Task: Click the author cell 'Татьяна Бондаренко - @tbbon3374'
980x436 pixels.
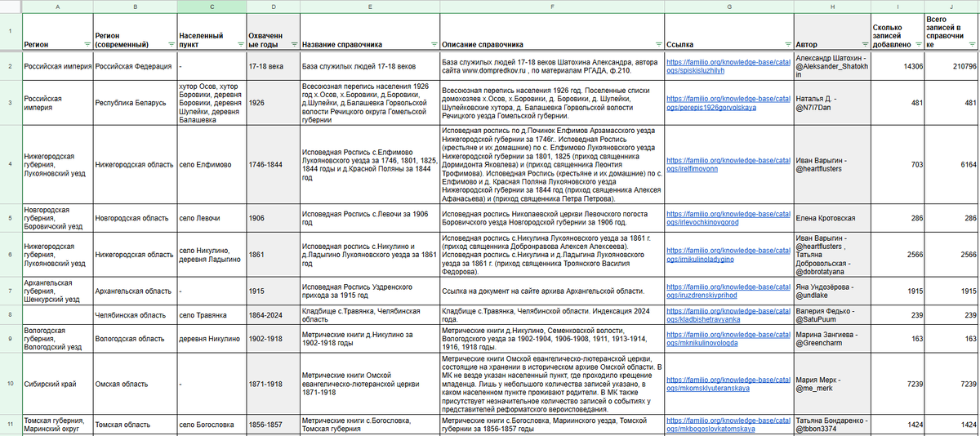Action: (831, 425)
